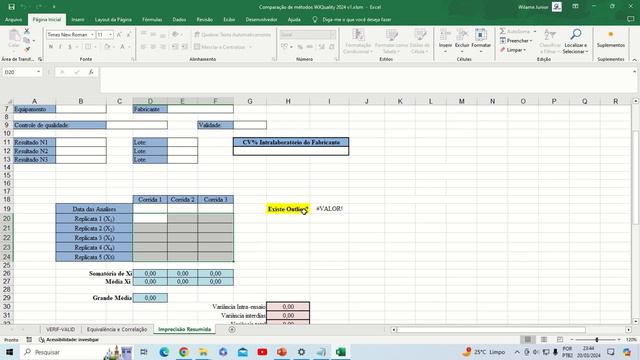
Task: Select the white Replicata 1 Corrida 1 cell
Action: [x=150, y=218]
